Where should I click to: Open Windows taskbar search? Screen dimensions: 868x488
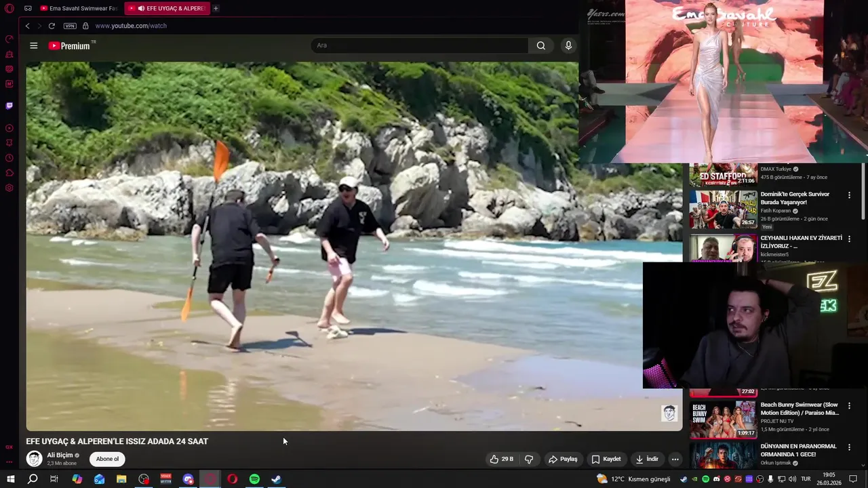[x=33, y=479]
